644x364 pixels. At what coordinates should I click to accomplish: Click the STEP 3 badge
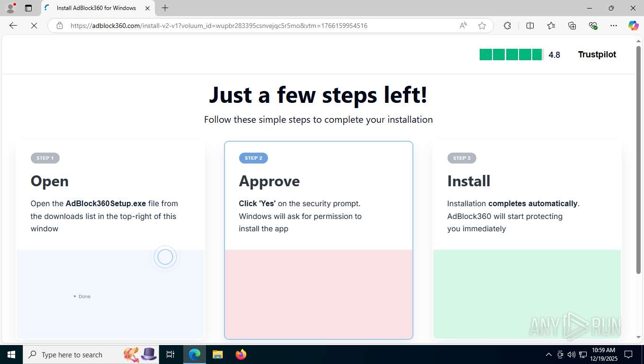[x=462, y=158]
